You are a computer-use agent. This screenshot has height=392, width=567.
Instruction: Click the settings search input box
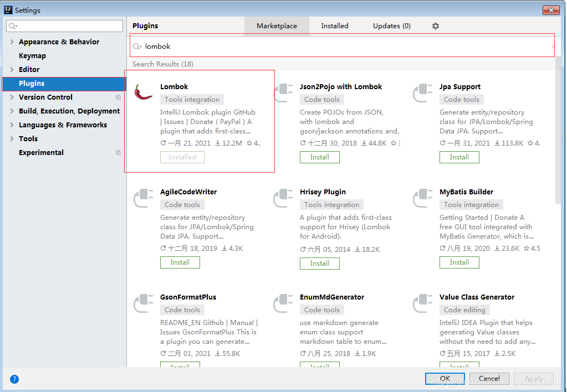click(x=65, y=26)
